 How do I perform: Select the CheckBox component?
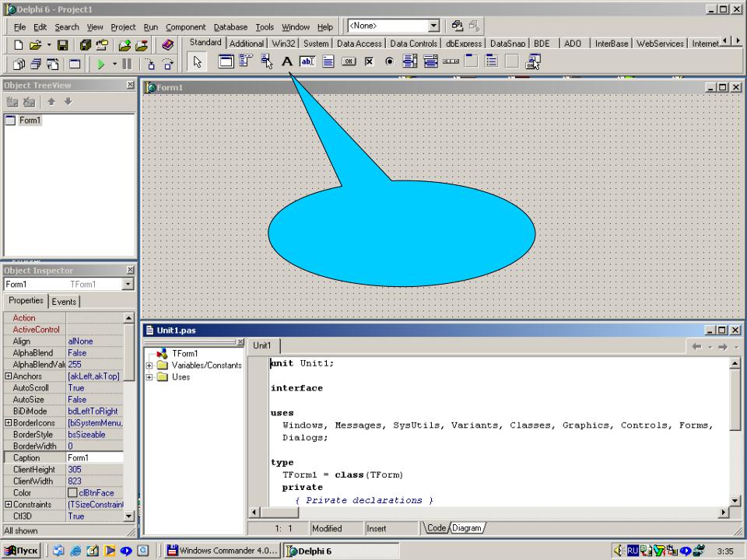click(x=369, y=61)
